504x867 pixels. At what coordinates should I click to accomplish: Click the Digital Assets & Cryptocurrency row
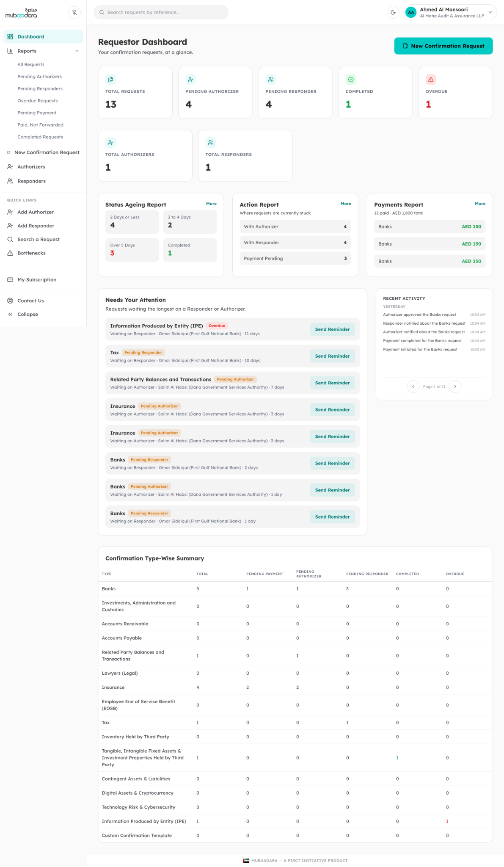click(x=295, y=793)
